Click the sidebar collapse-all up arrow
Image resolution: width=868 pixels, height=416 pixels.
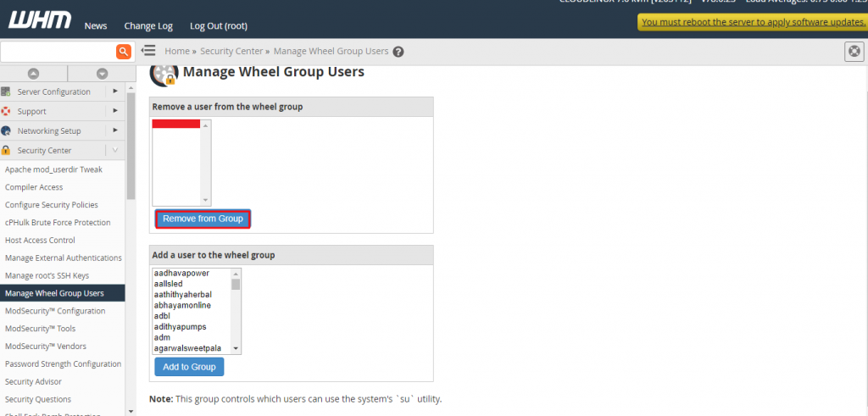click(33, 74)
